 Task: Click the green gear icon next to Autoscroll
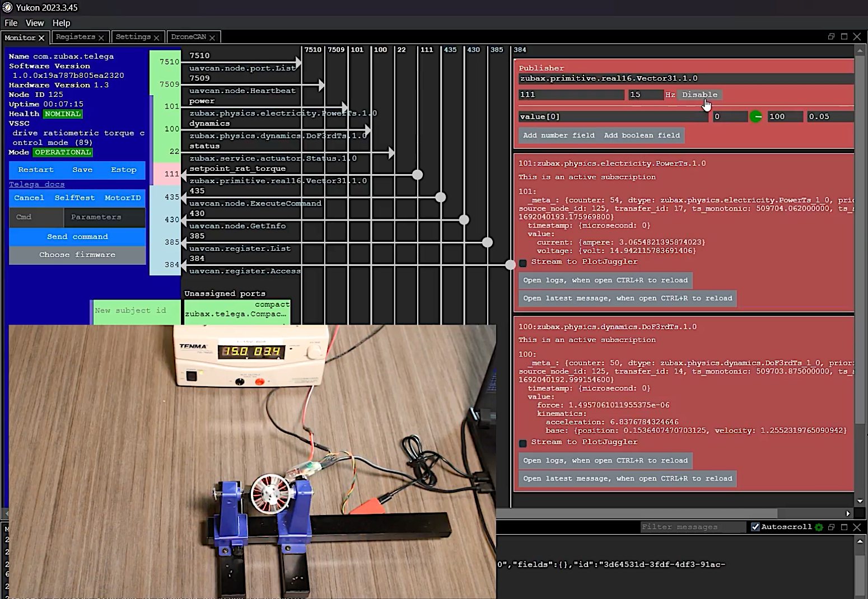819,527
